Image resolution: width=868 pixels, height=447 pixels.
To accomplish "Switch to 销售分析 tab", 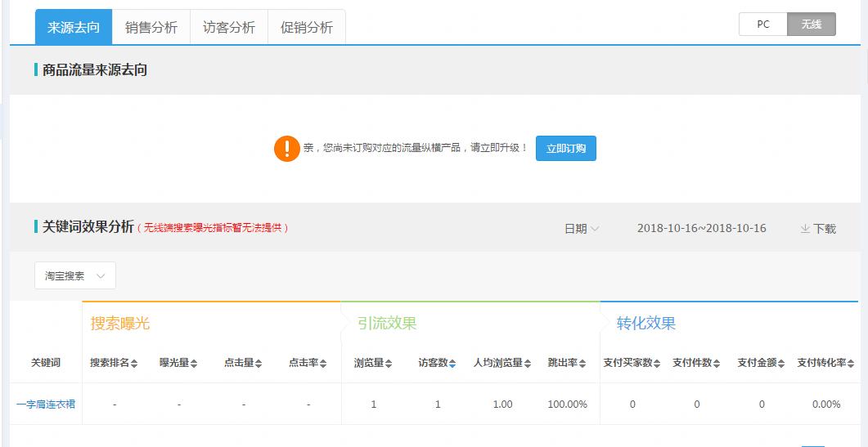I will tap(151, 27).
